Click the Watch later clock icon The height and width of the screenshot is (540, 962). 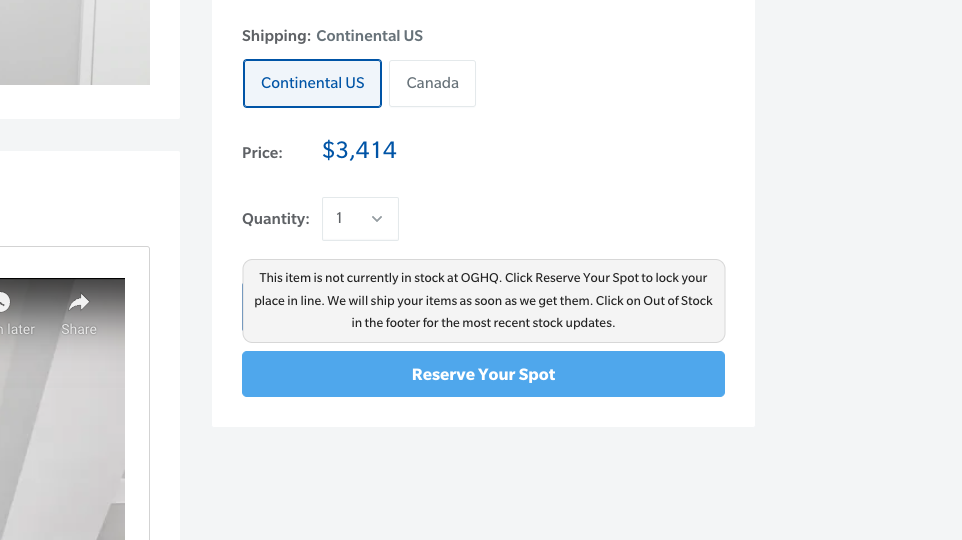pyautogui.click(x=3, y=302)
